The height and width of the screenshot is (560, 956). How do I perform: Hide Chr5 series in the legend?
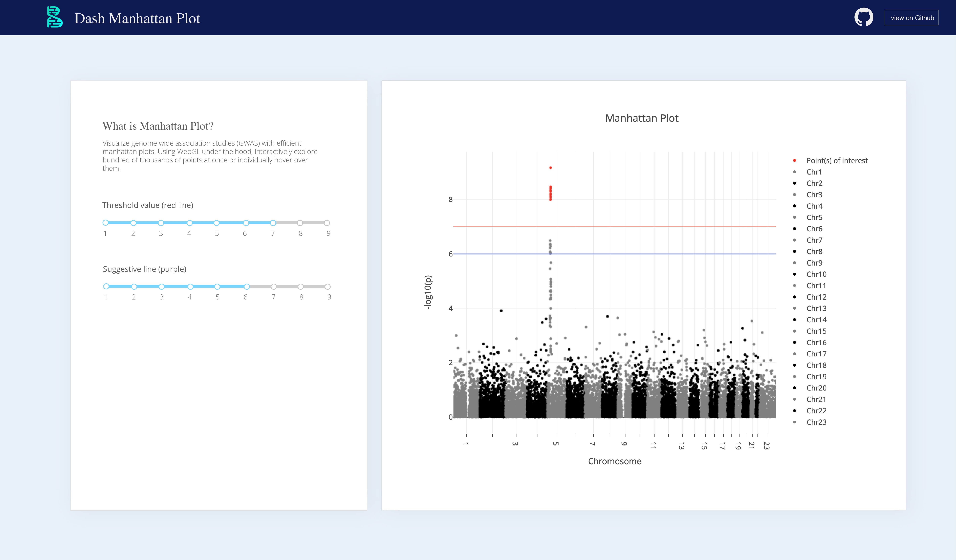click(814, 217)
